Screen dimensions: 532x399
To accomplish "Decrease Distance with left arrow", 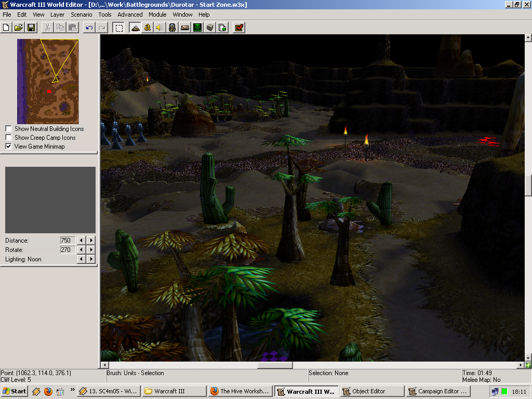I will (81, 240).
